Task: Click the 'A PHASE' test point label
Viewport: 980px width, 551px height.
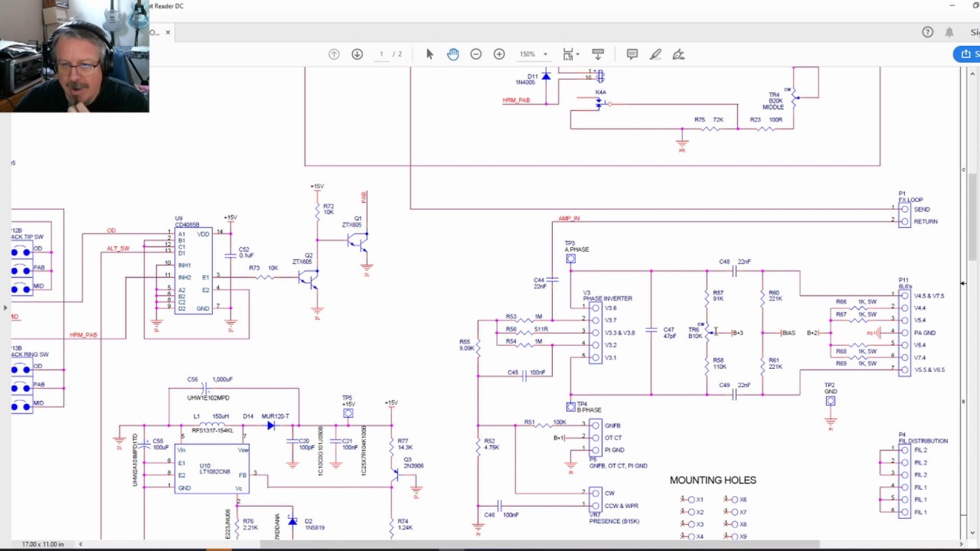Action: [577, 249]
